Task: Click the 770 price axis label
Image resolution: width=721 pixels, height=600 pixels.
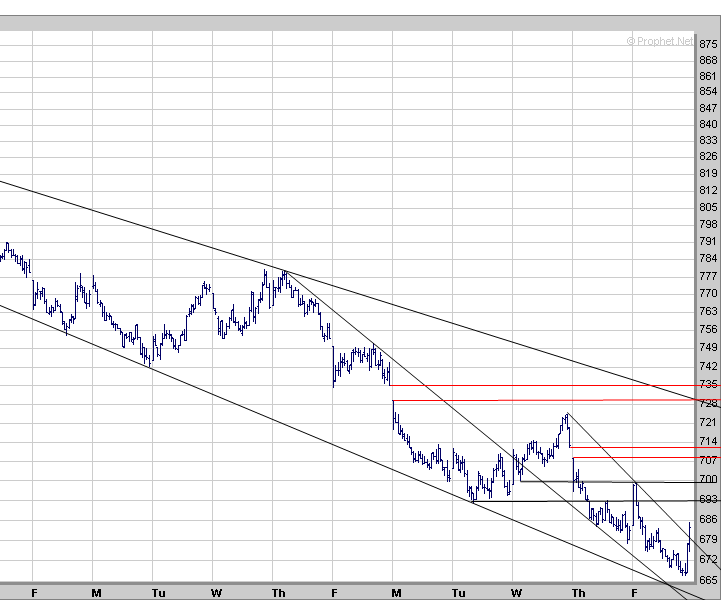Action: (x=708, y=293)
